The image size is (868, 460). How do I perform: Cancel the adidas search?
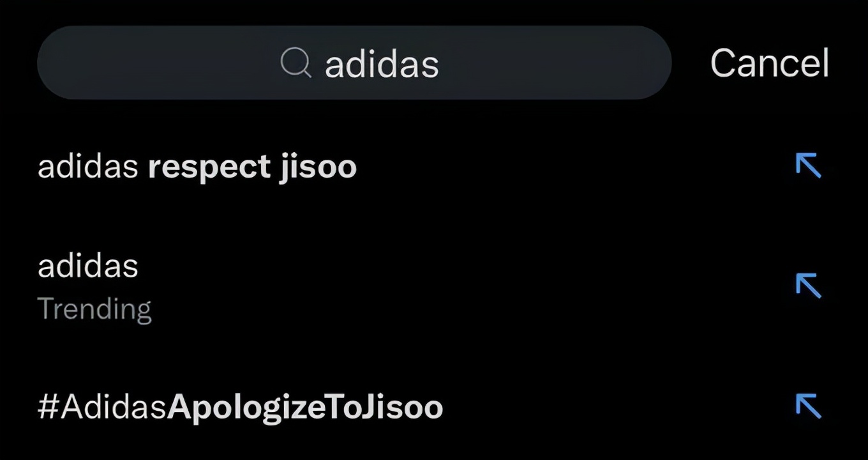click(x=769, y=63)
